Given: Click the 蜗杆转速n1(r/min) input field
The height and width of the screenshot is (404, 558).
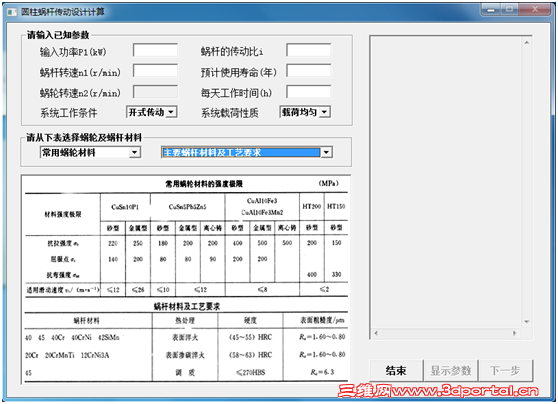Looking at the screenshot, I should 156,71.
